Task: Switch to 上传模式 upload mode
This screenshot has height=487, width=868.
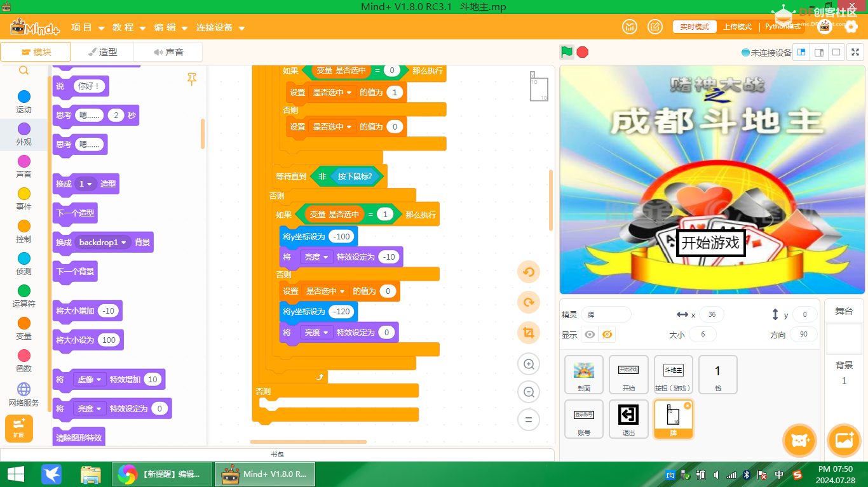Action: click(x=737, y=27)
